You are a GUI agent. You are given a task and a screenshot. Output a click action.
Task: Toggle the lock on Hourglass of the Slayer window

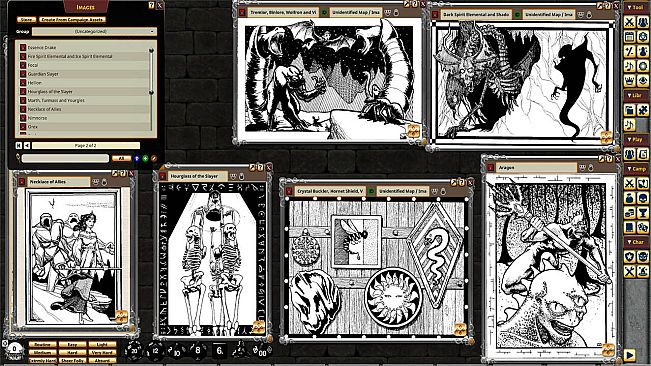click(242, 176)
